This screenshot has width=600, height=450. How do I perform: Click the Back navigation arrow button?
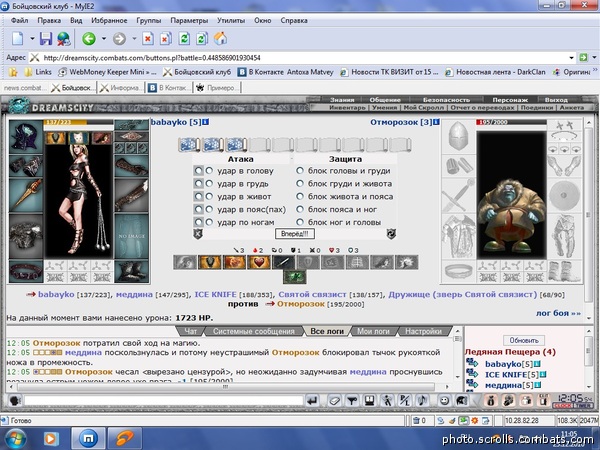89,38
